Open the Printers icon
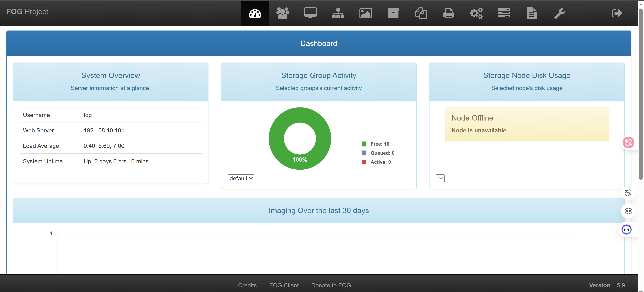The image size is (644, 292). coord(448,13)
